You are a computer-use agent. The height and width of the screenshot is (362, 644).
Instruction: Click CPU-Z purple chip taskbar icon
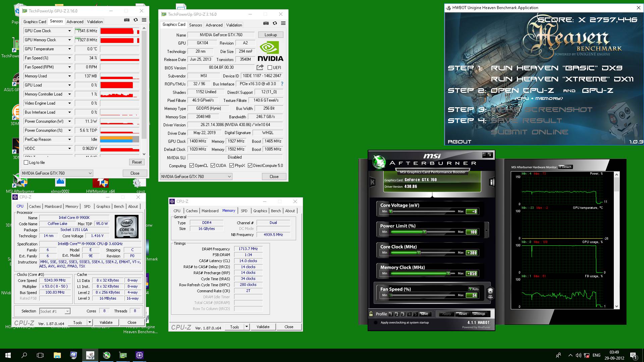[x=140, y=355]
